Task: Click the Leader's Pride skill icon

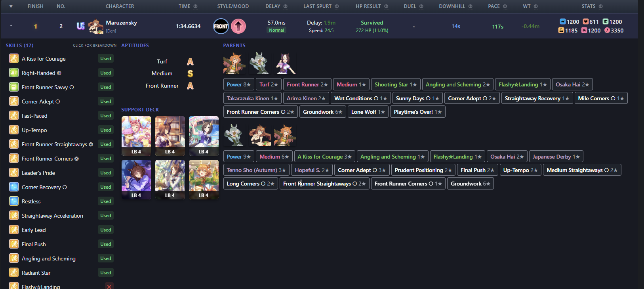Action: 14,173
